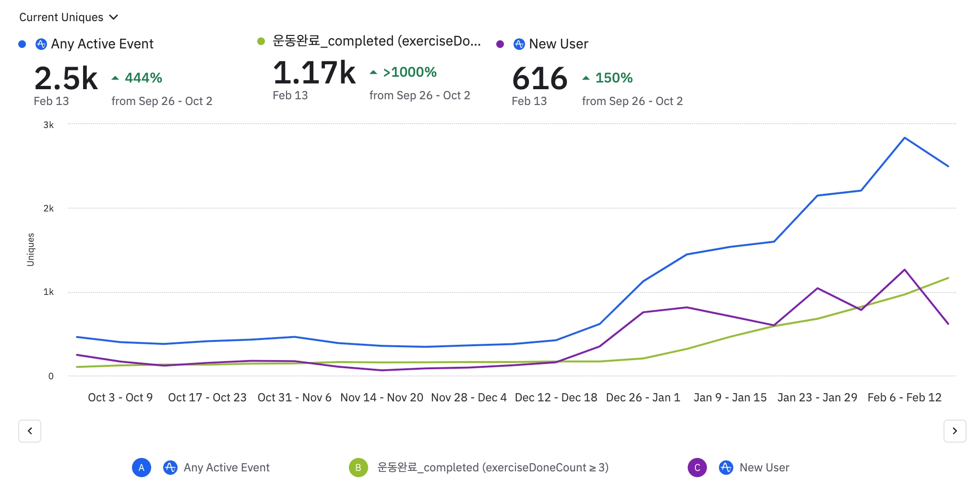Image resolution: width=980 pixels, height=492 pixels.
Task: Click the Jan 23 - Jan 29 axis label
Action: (817, 398)
